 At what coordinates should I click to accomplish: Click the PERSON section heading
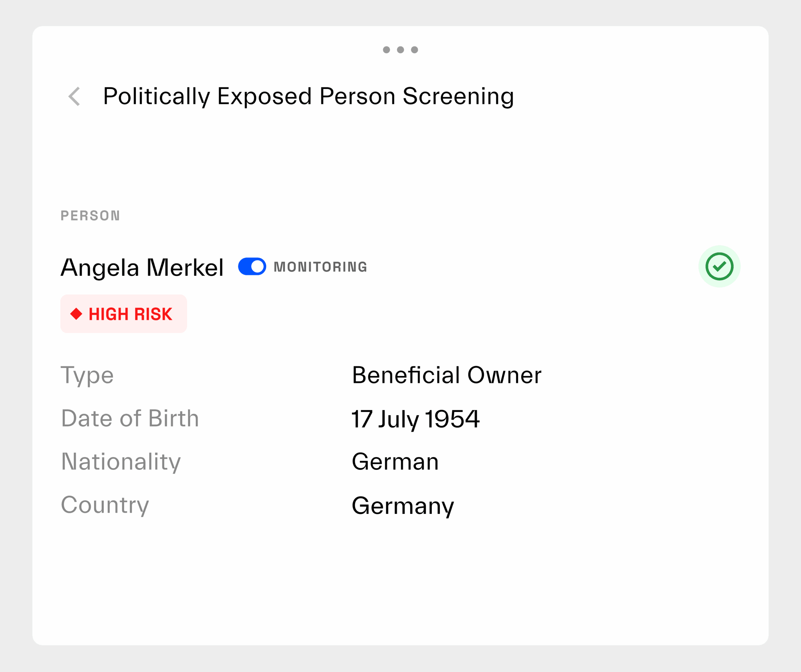(x=90, y=216)
